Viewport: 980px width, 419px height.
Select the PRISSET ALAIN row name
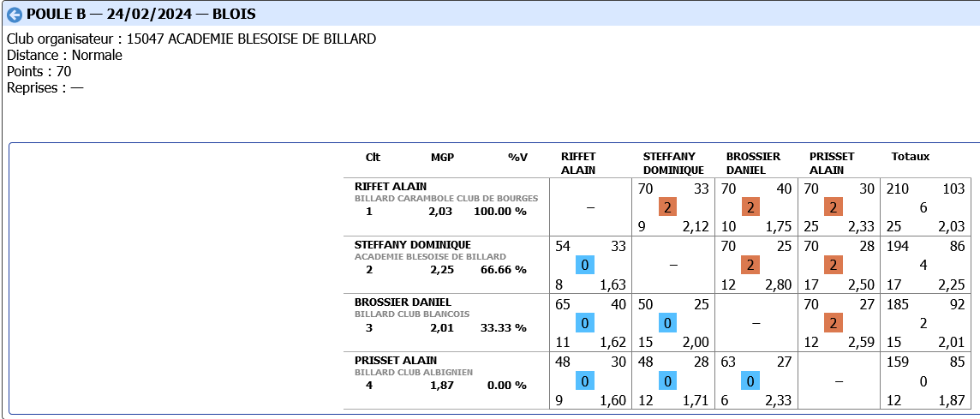396,360
